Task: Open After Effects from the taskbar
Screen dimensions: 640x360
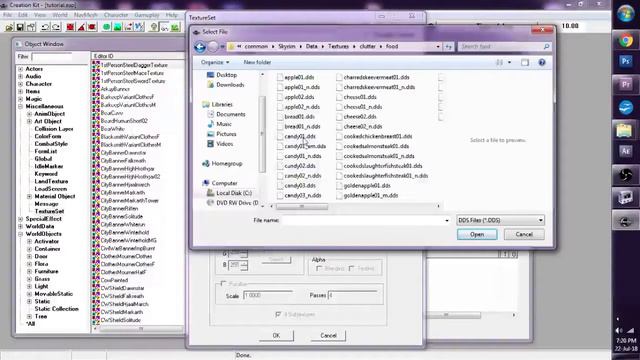Action: pos(625,151)
